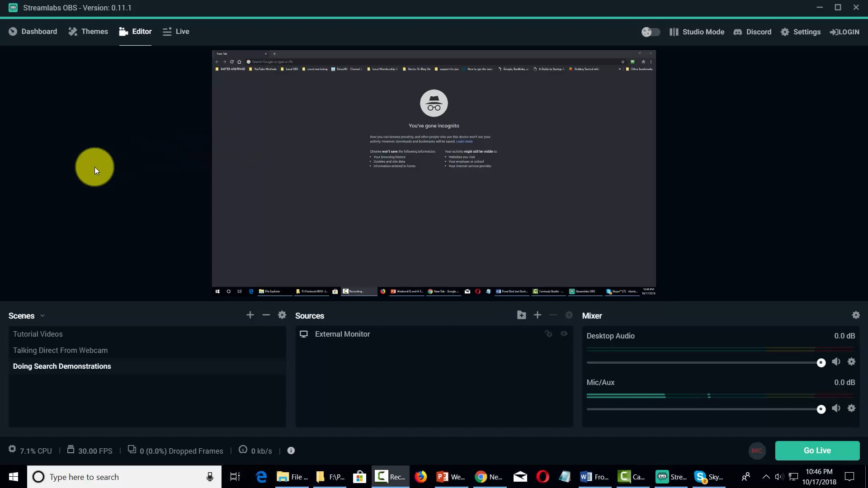
Task: Hide External Monitor source via eye icon
Action: [564, 334]
